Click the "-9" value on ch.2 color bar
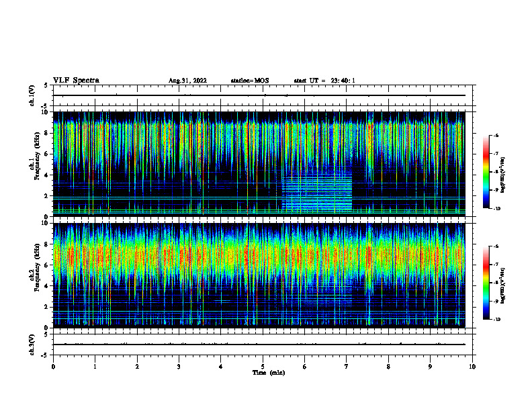 coord(496,301)
